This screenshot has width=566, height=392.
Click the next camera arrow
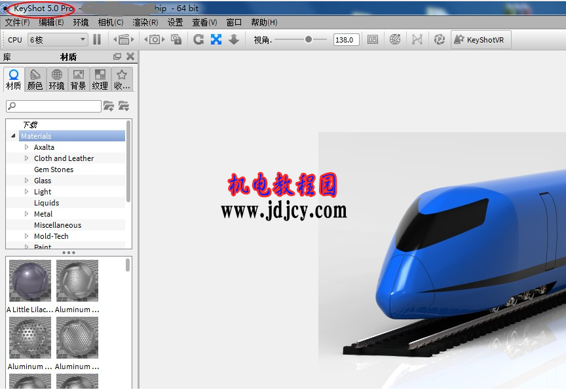pos(163,39)
